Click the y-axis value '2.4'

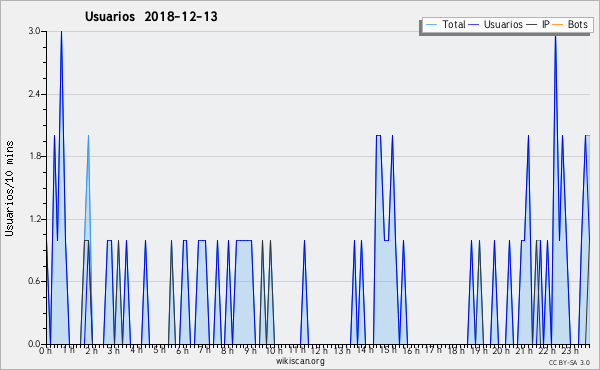point(34,94)
